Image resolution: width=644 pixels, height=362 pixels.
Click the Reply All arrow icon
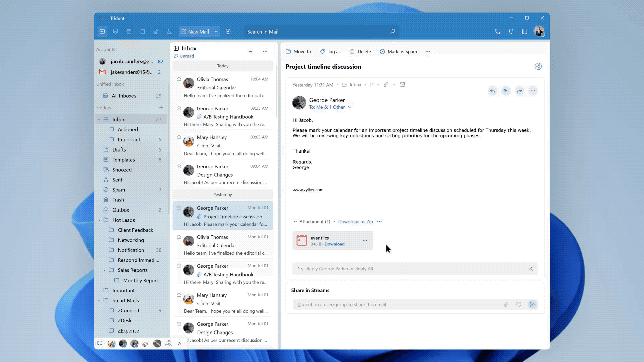[x=506, y=90]
